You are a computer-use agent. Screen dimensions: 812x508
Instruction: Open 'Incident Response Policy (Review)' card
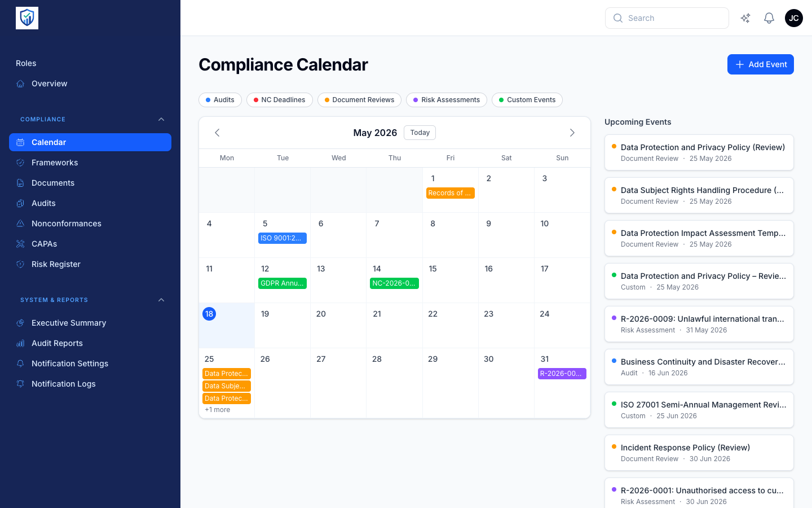(x=699, y=453)
